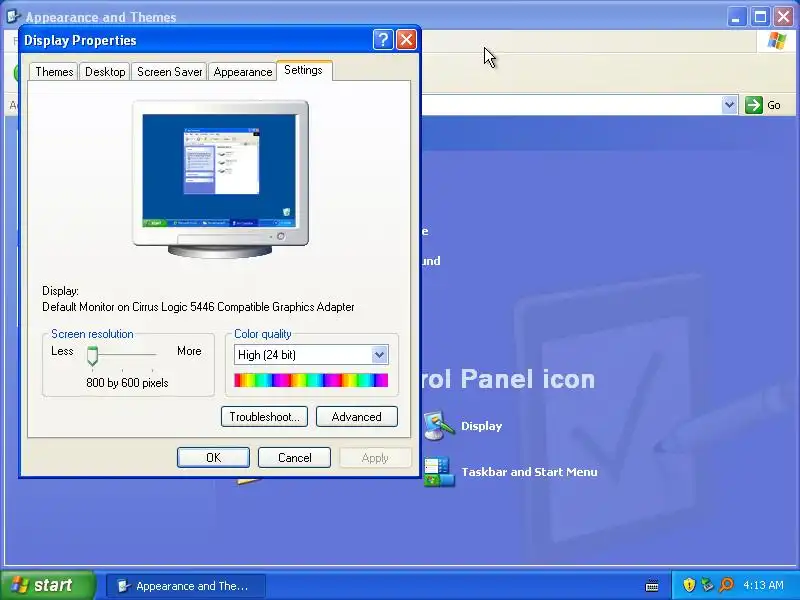Select Appearance and Themes taskbar button
The height and width of the screenshot is (600, 800).
point(186,586)
